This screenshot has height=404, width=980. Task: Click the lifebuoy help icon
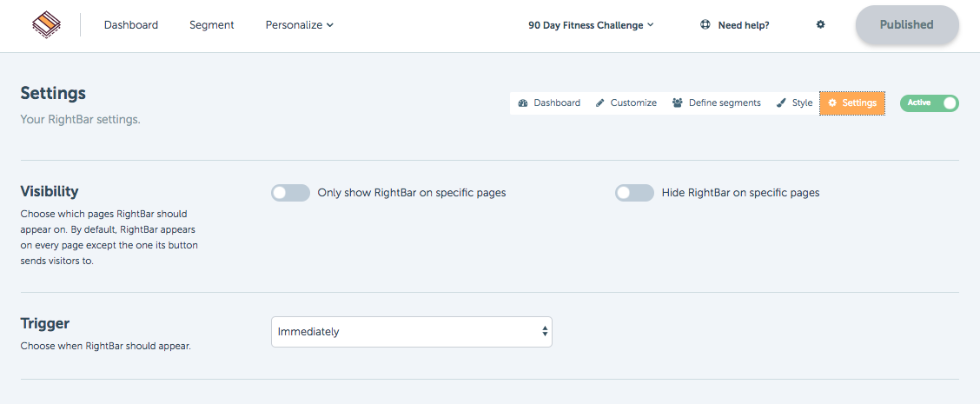coord(705,25)
